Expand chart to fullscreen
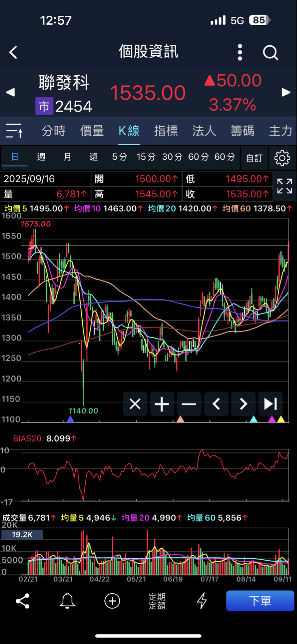The width and height of the screenshot is (297, 644). (284, 186)
